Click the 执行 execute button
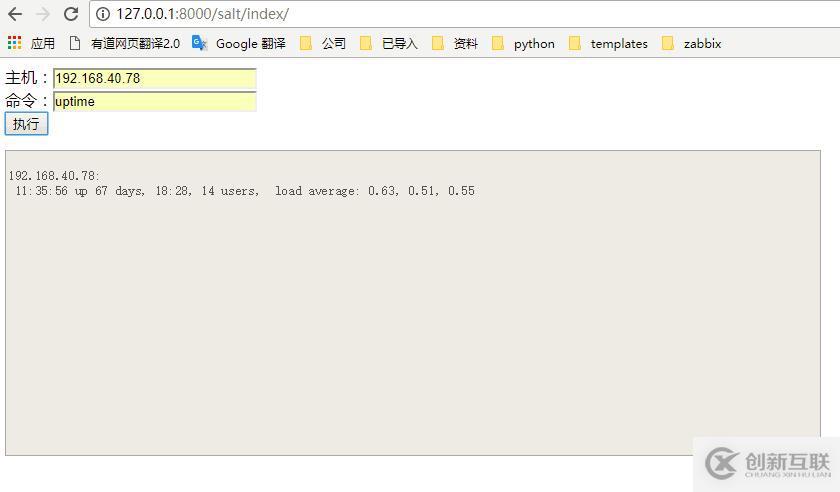Image resolution: width=840 pixels, height=492 pixels. click(26, 124)
